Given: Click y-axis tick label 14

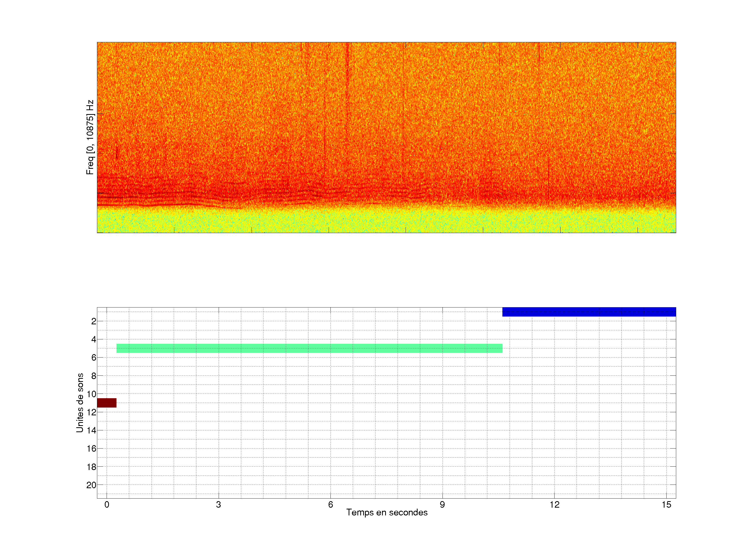Looking at the screenshot, I should coord(91,430).
